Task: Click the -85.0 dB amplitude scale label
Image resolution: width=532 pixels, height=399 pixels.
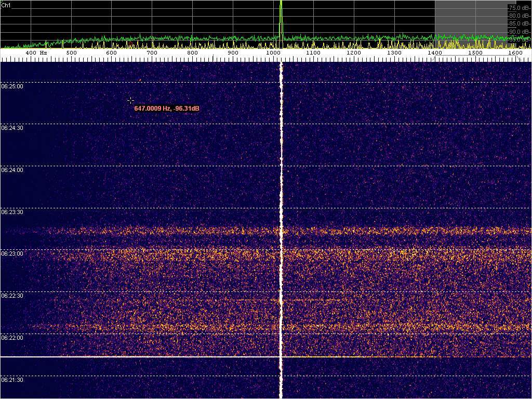Action: (519, 23)
